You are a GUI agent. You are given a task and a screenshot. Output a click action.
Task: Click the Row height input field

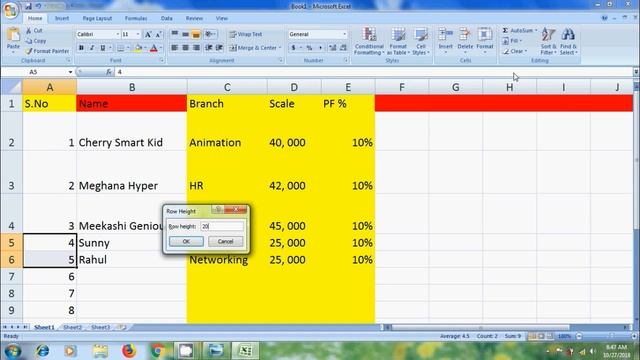coord(222,226)
